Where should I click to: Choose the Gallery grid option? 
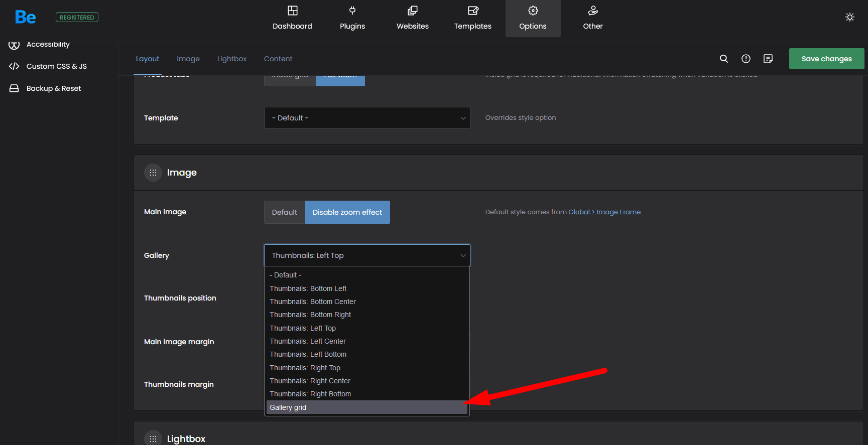(x=367, y=407)
